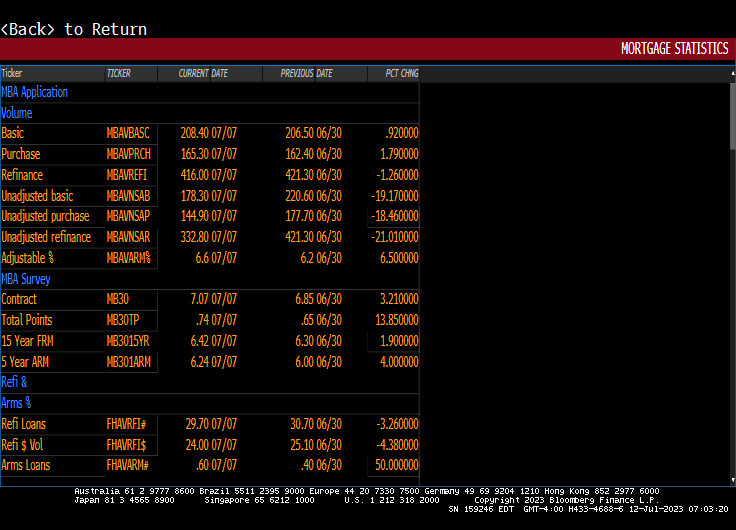Expand the MBA Application section header
Screen dimensions: 736x530
[35, 92]
